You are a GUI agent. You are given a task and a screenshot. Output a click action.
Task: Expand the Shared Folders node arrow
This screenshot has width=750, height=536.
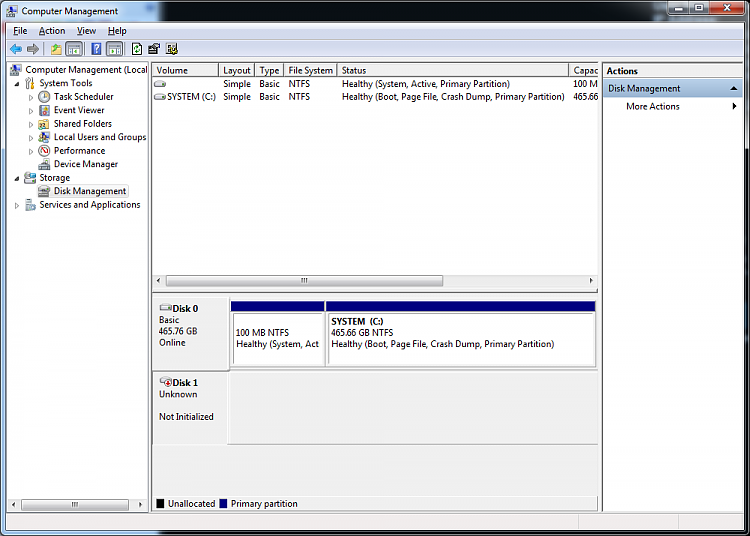tap(31, 124)
